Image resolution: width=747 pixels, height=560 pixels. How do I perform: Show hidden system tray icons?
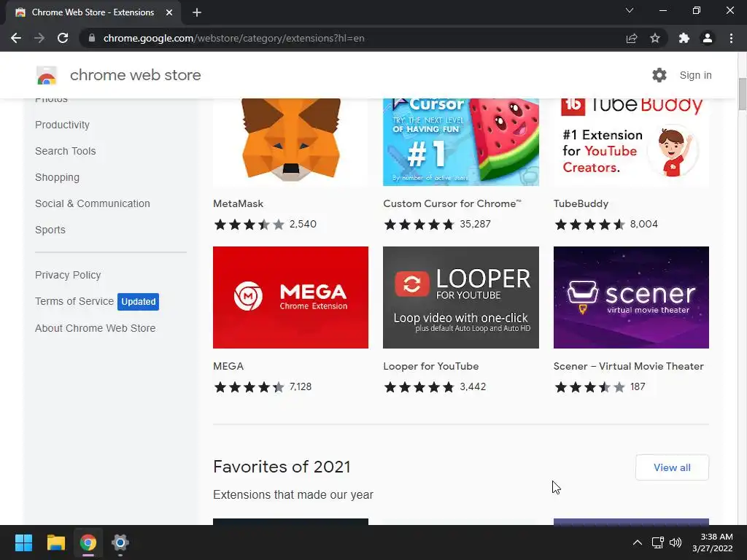click(638, 542)
